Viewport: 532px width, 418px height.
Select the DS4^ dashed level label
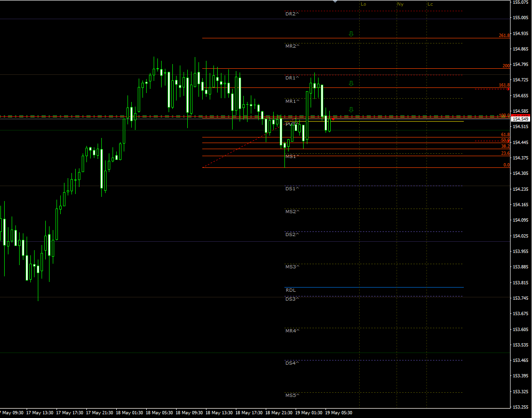pyautogui.click(x=292, y=363)
